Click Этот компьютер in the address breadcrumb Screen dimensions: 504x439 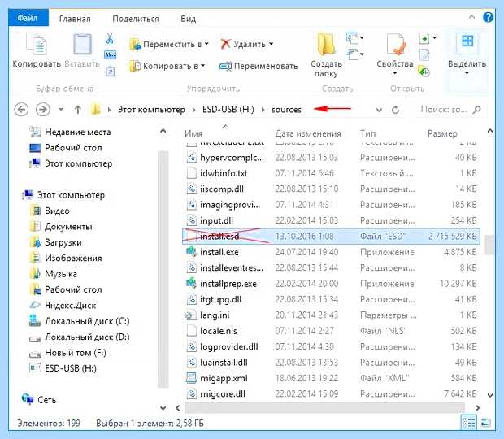click(x=151, y=110)
